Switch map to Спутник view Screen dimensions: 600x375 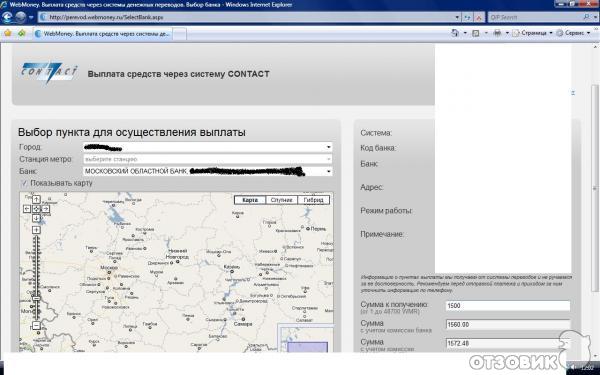click(281, 200)
